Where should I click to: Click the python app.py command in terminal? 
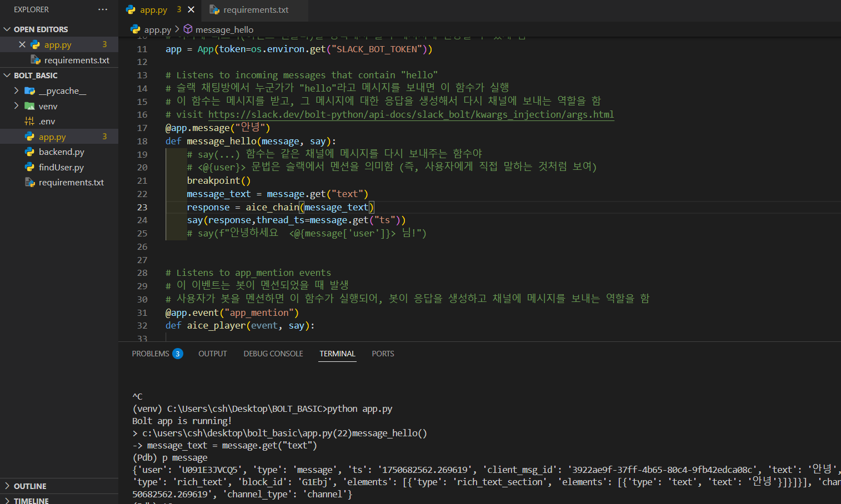(x=359, y=409)
